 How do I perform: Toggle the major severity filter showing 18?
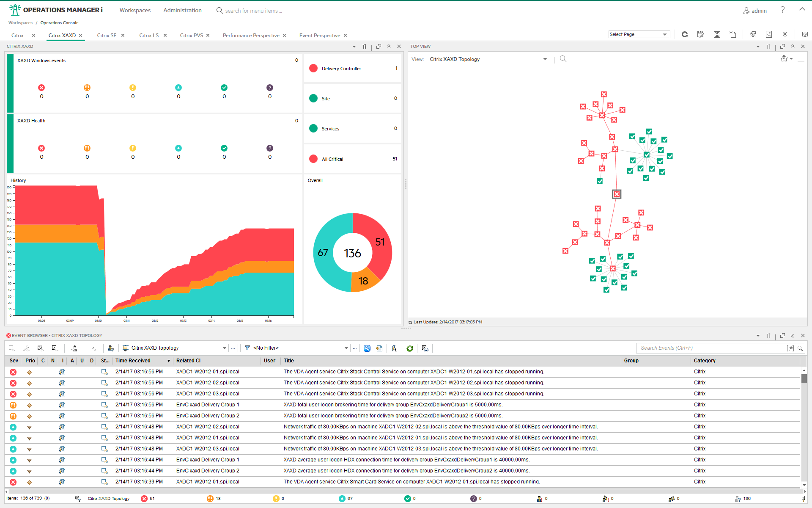(210, 499)
